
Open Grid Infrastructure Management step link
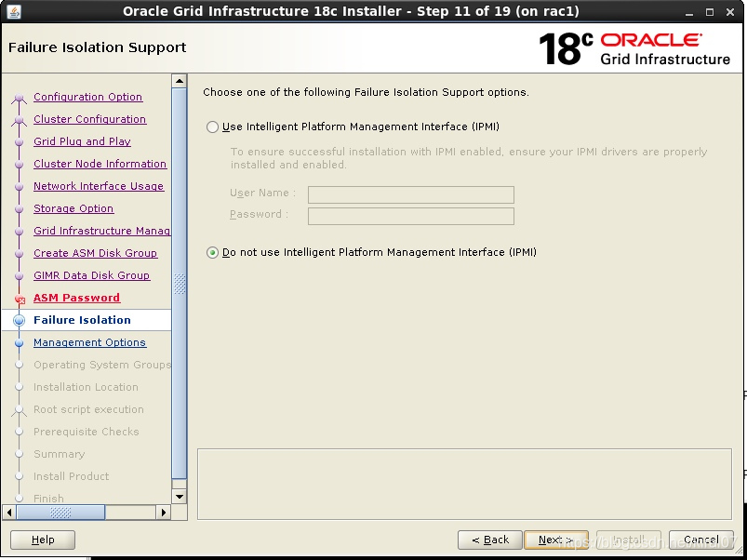[x=102, y=231]
